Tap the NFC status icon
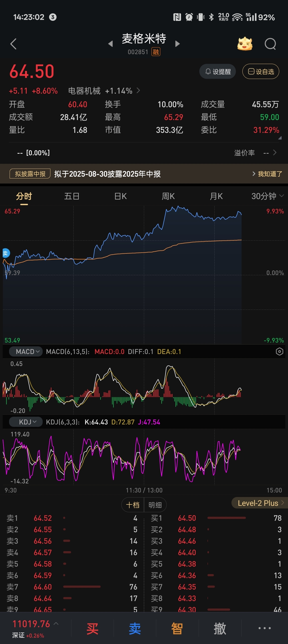 pyautogui.click(x=177, y=17)
